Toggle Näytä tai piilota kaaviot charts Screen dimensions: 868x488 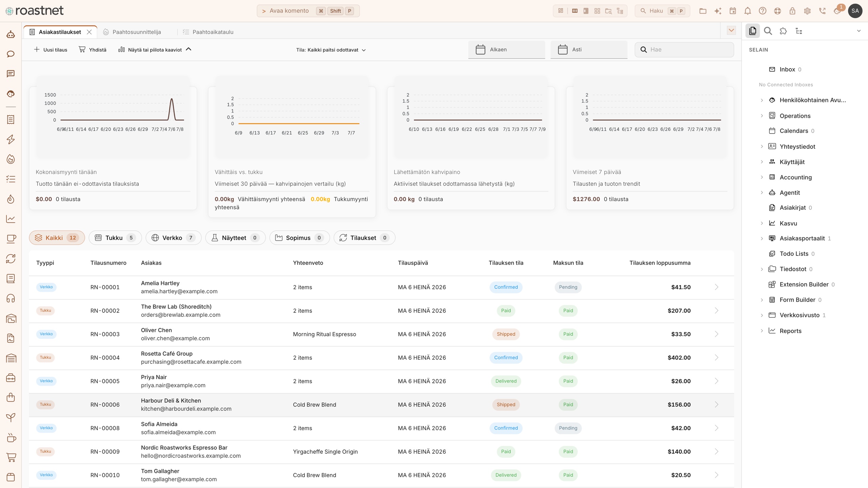pyautogui.click(x=155, y=50)
